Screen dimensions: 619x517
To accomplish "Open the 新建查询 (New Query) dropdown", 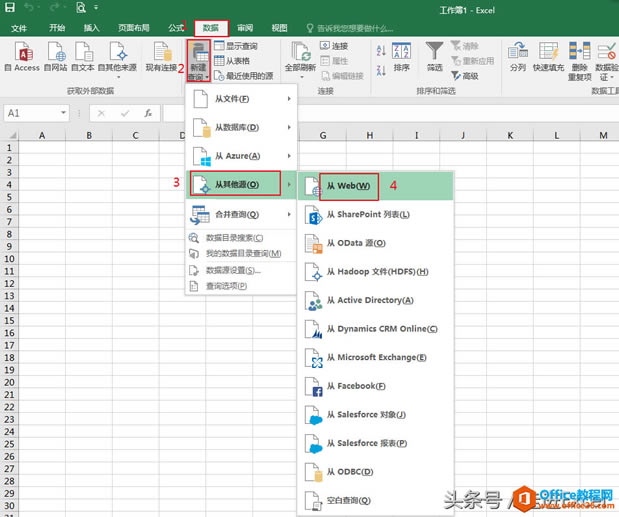I will tap(199, 60).
